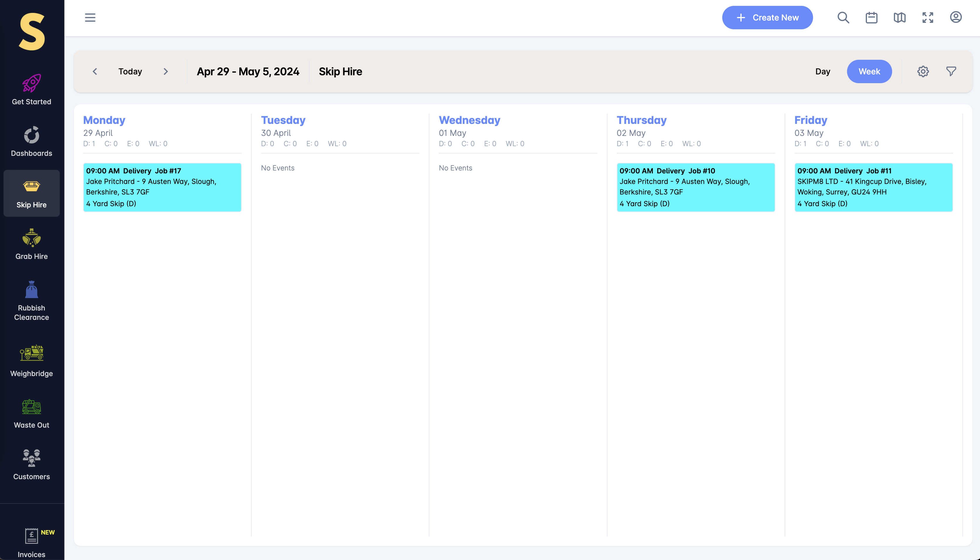Click the Wednesday day heading

(x=469, y=120)
